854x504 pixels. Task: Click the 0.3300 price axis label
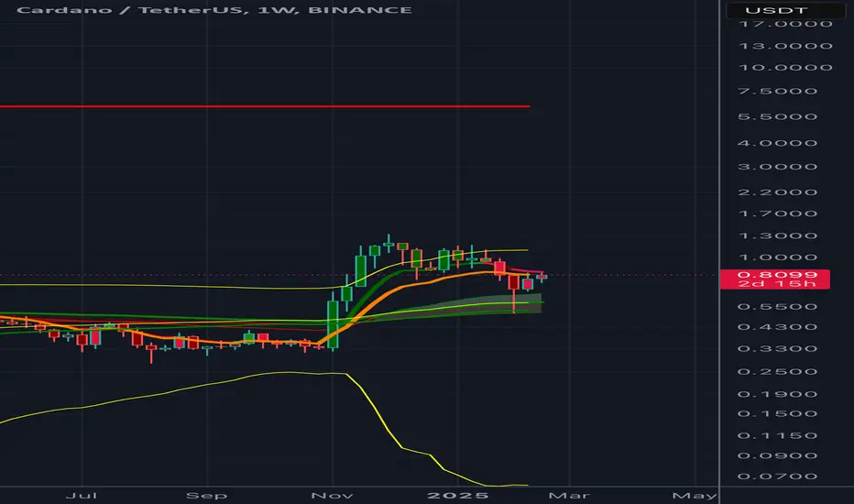point(777,349)
